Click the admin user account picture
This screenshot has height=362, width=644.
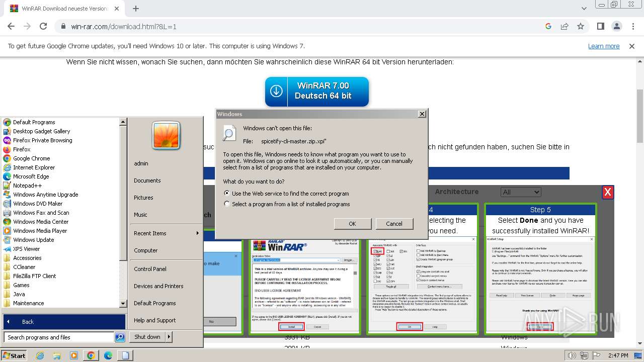pyautogui.click(x=166, y=136)
